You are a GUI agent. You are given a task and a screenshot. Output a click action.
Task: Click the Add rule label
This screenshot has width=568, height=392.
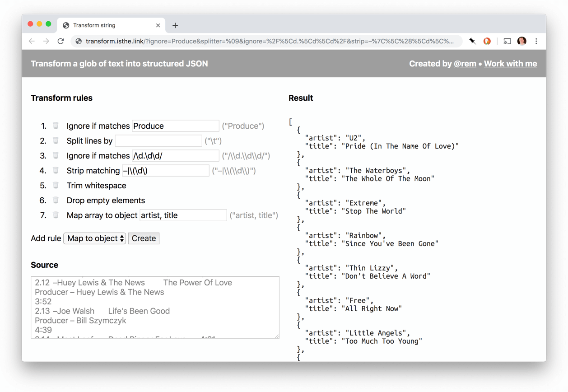pyautogui.click(x=46, y=238)
